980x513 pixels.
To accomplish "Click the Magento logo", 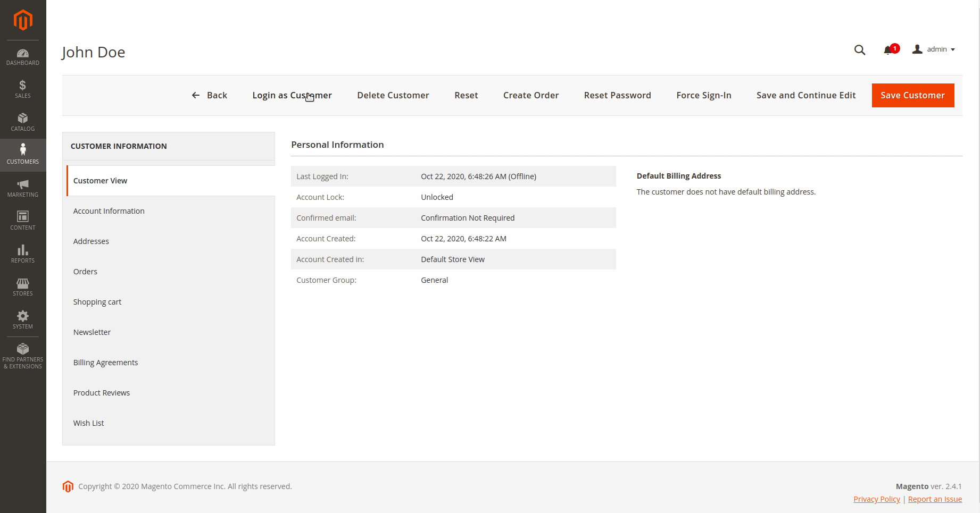I will pyautogui.click(x=22, y=20).
